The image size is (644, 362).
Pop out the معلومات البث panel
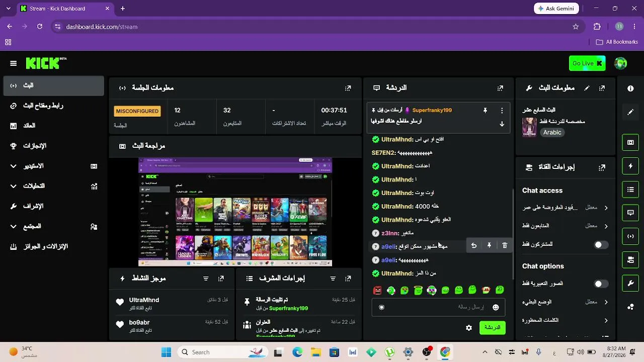coord(602,88)
